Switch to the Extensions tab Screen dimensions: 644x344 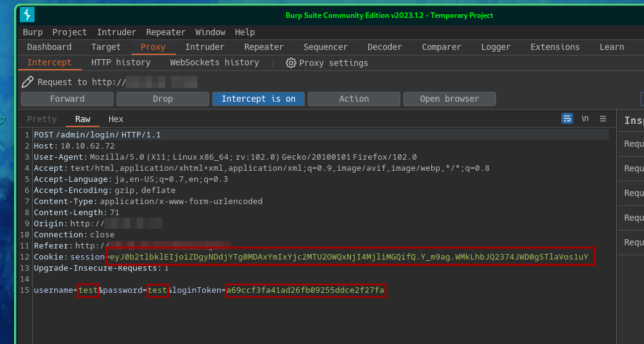[x=555, y=47]
